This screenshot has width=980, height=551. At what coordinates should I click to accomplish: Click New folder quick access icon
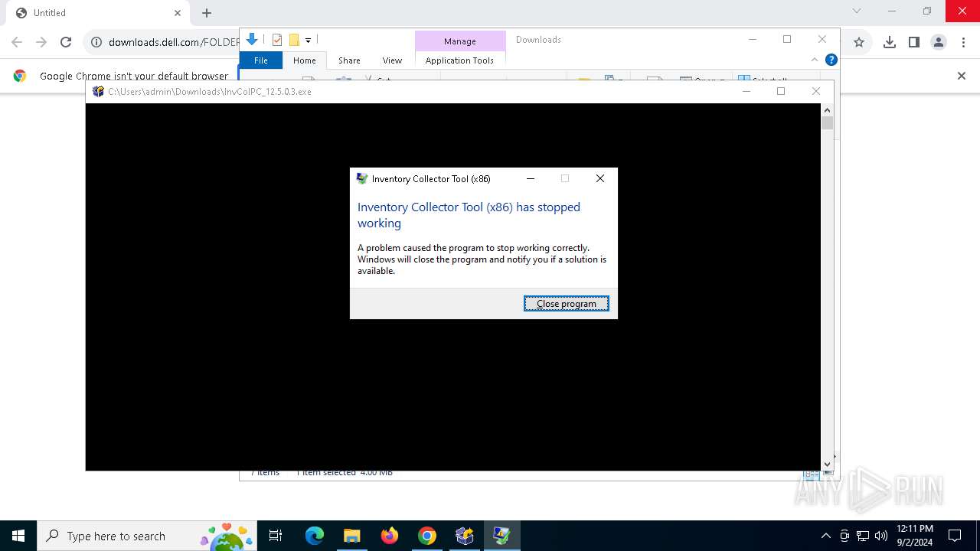[294, 40]
